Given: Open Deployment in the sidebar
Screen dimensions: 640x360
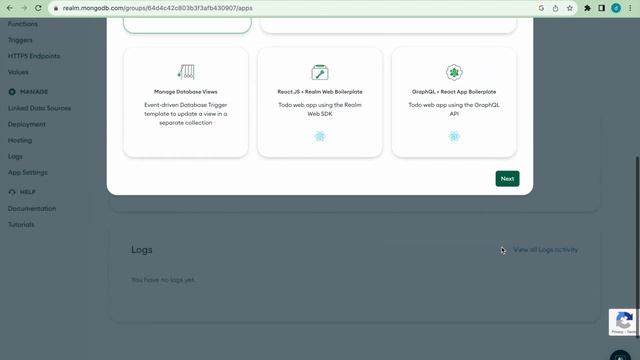Looking at the screenshot, I should click(x=27, y=124).
